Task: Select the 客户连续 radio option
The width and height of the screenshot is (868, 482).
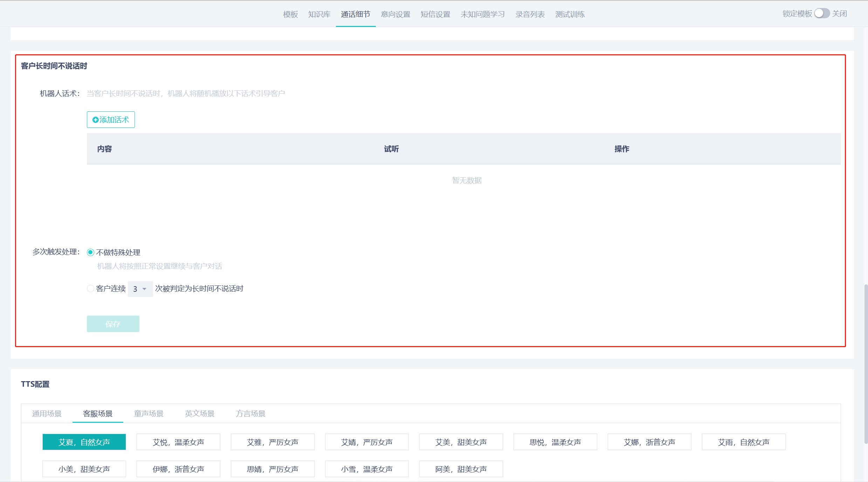Action: [90, 289]
